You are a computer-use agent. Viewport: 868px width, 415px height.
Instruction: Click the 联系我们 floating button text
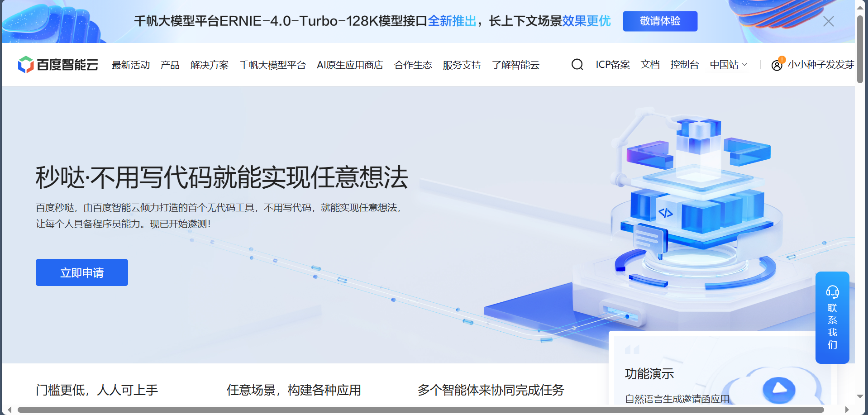click(x=832, y=326)
